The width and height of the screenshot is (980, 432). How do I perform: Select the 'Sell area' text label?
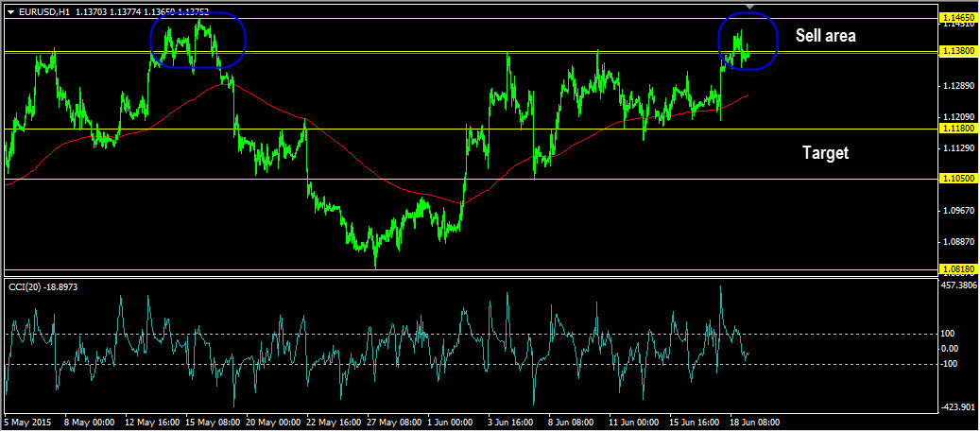click(x=825, y=36)
